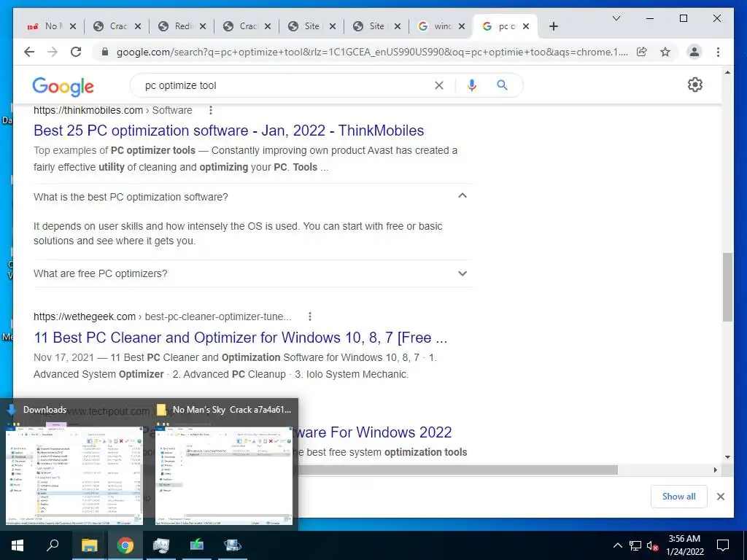Open network status tray icon
Image resolution: width=747 pixels, height=560 pixels.
pos(635,545)
